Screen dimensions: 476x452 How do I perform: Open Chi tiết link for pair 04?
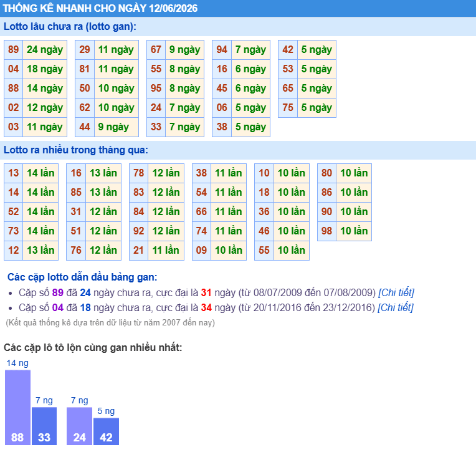[395, 307]
